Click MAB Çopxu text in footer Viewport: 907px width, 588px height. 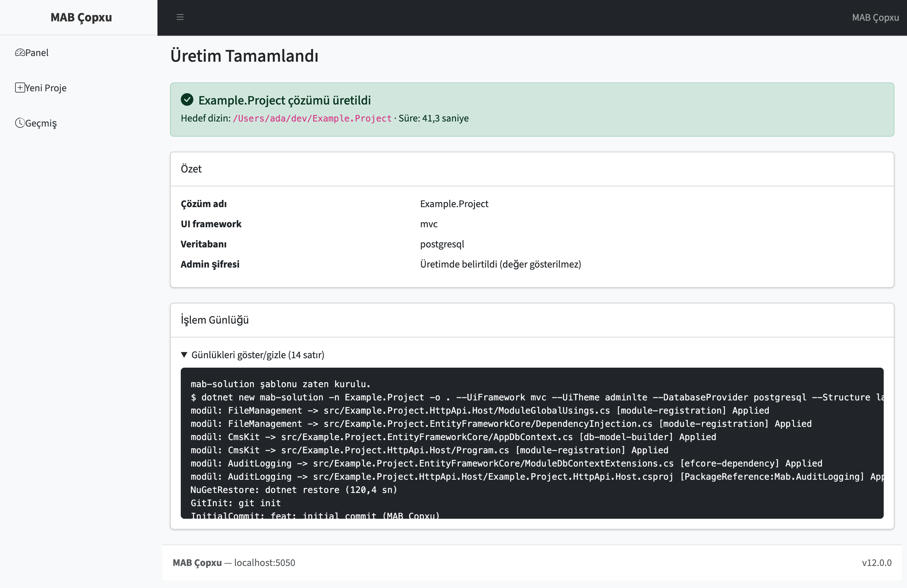click(197, 563)
